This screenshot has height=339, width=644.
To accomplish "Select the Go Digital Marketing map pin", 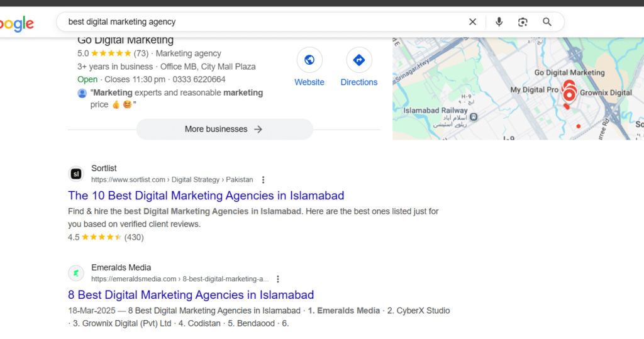I will (x=569, y=86).
